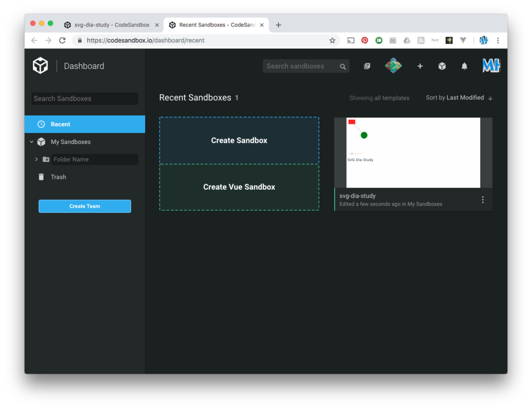Close the Recent Sandboxes tab
The width and height of the screenshot is (532, 409).
pos(262,25)
